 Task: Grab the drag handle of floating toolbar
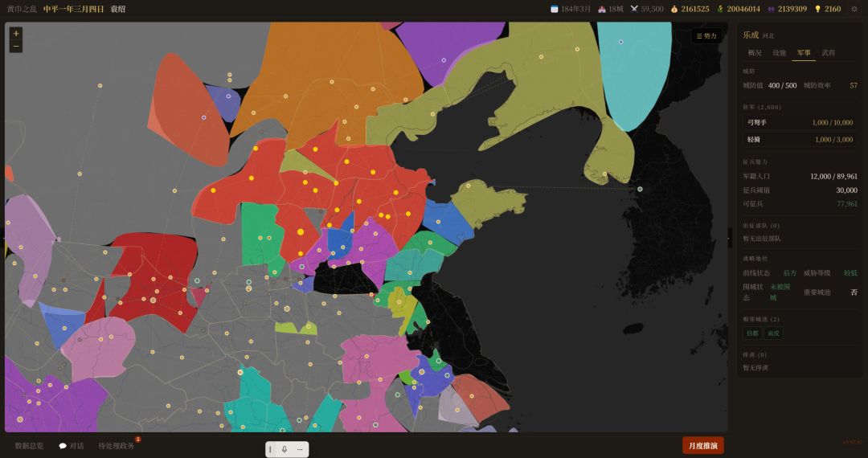pyautogui.click(x=271, y=449)
